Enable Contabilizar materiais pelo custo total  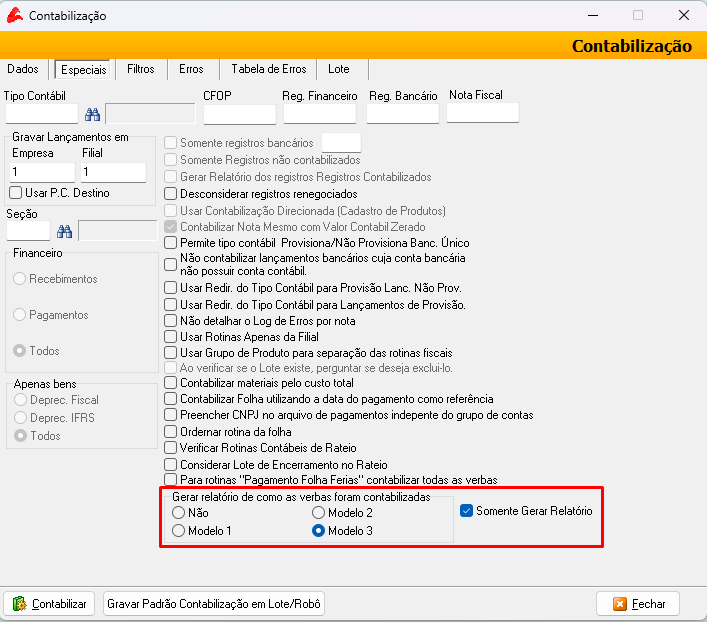171,383
